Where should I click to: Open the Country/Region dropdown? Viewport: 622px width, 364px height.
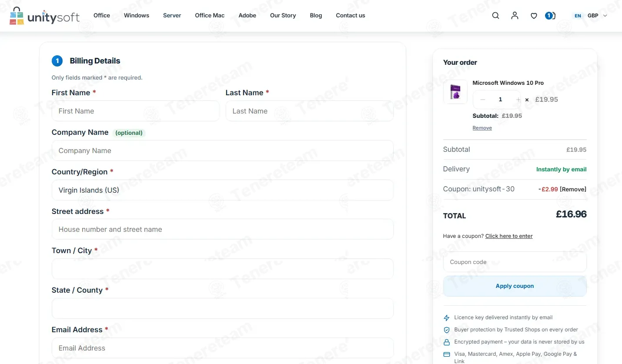[223, 190]
